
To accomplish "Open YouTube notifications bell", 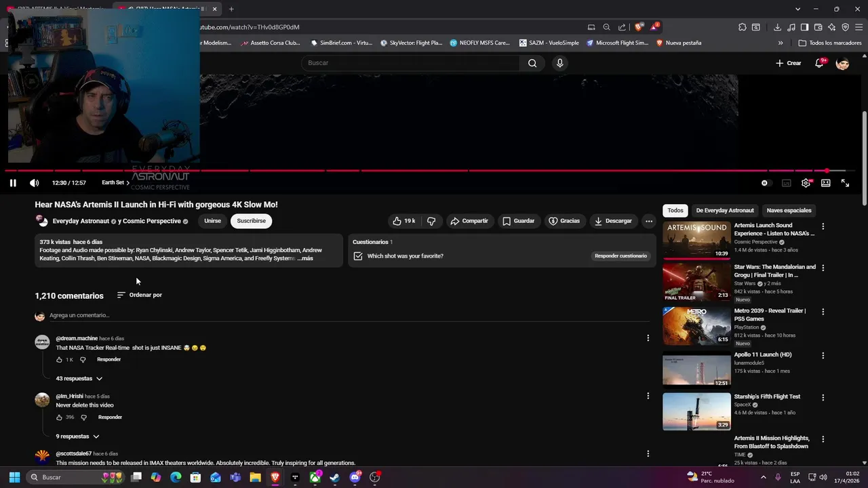I will click(x=819, y=63).
